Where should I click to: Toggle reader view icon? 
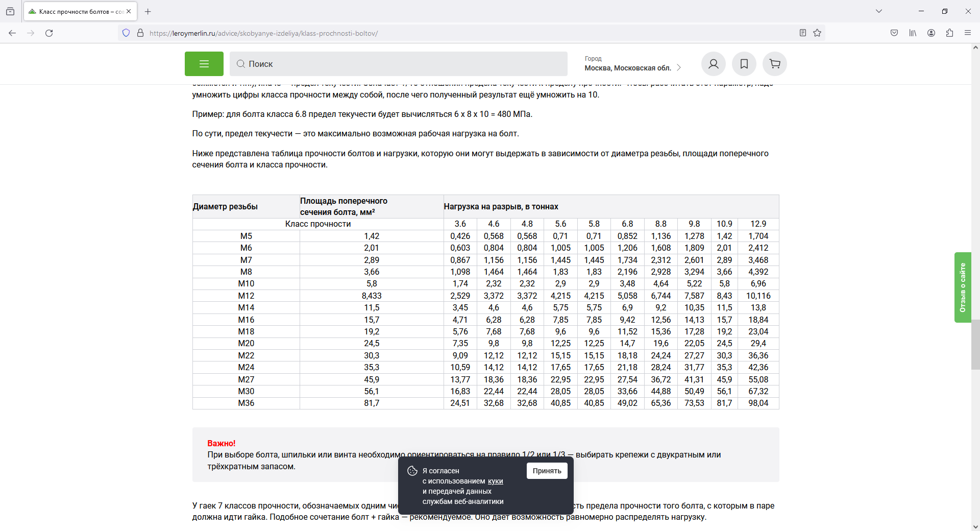[802, 33]
